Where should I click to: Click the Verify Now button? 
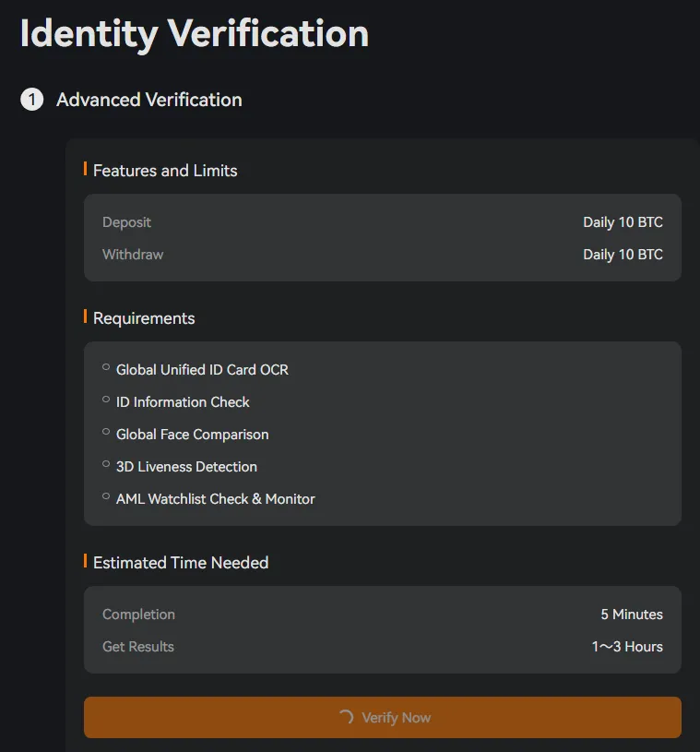click(x=382, y=717)
